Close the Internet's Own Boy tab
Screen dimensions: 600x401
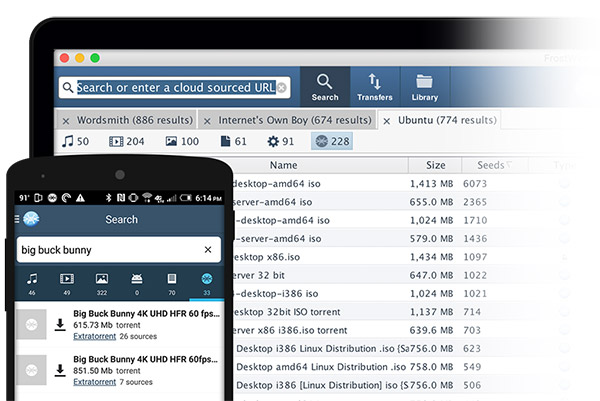pyautogui.click(x=207, y=121)
